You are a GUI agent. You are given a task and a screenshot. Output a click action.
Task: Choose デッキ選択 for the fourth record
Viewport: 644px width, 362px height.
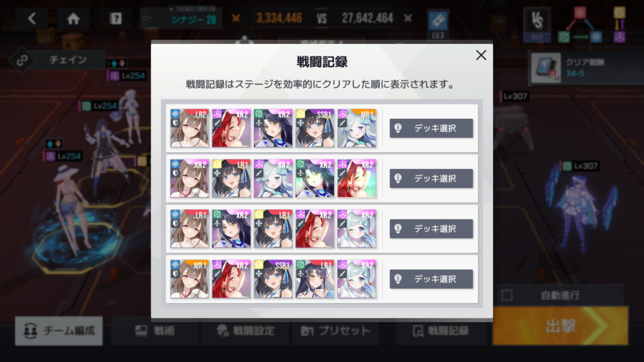click(x=431, y=279)
